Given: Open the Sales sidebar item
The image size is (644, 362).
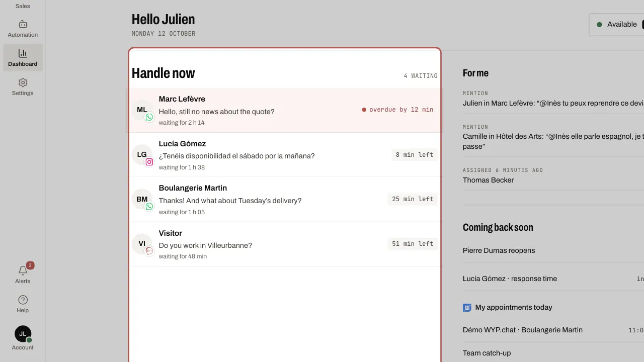Looking at the screenshot, I should (23, 6).
